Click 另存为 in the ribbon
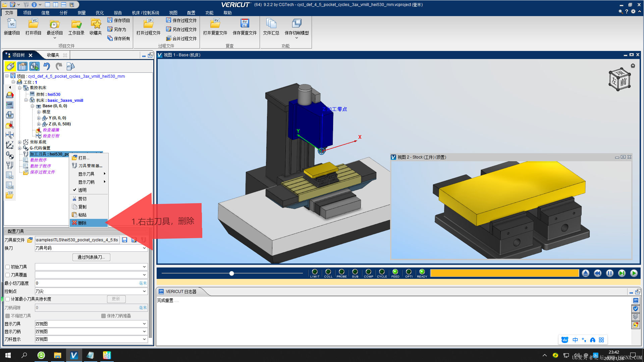The width and height of the screenshot is (644, 362). click(x=117, y=29)
